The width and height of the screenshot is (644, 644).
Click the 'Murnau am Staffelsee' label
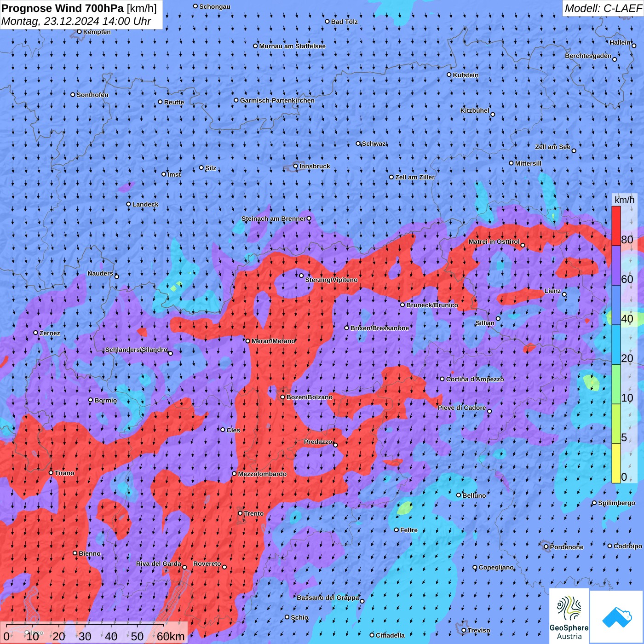tap(292, 46)
